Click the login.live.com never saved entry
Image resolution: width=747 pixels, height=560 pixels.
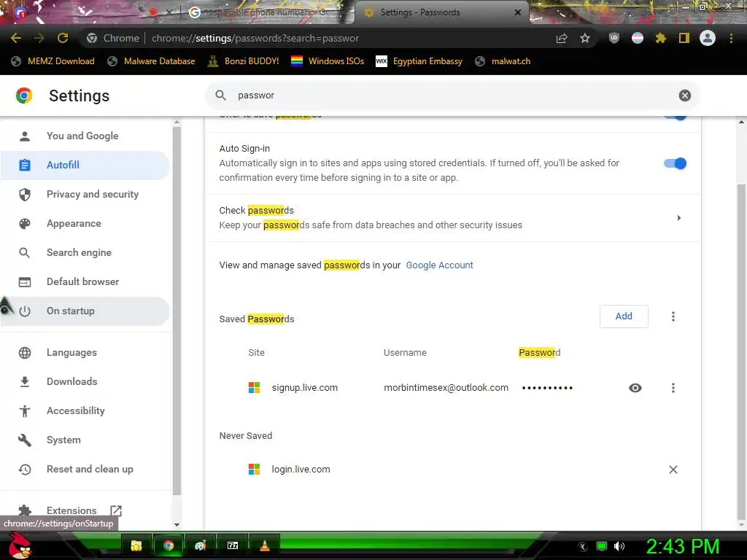point(301,470)
